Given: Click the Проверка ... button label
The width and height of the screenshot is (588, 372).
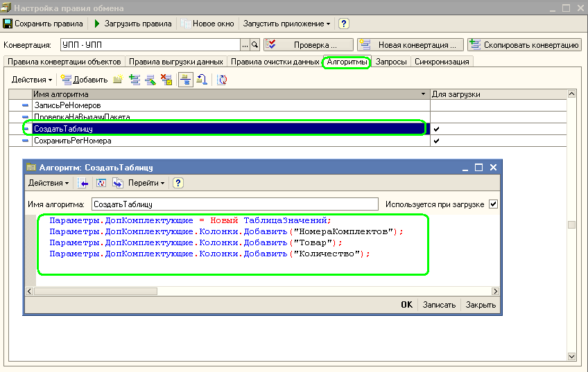Looking at the screenshot, I should pyautogui.click(x=315, y=45).
